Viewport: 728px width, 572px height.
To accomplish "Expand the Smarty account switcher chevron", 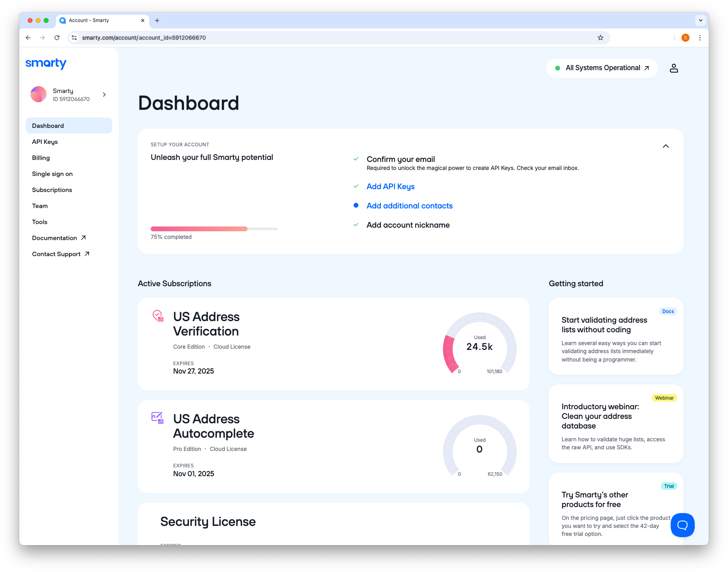I will 104,95.
